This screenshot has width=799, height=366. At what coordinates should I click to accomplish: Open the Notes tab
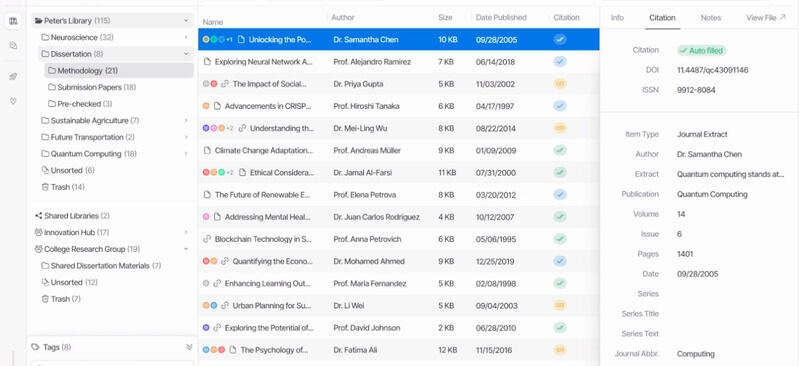coord(710,17)
